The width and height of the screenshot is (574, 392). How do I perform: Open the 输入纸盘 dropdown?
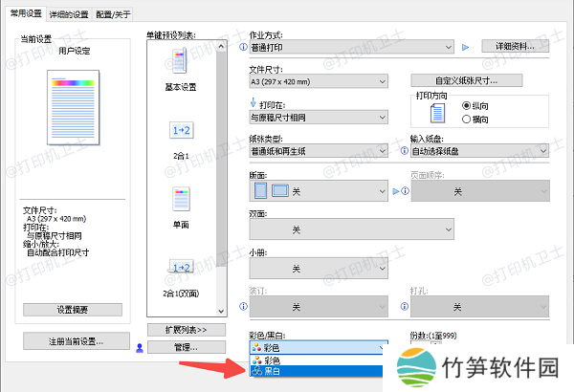click(x=479, y=151)
